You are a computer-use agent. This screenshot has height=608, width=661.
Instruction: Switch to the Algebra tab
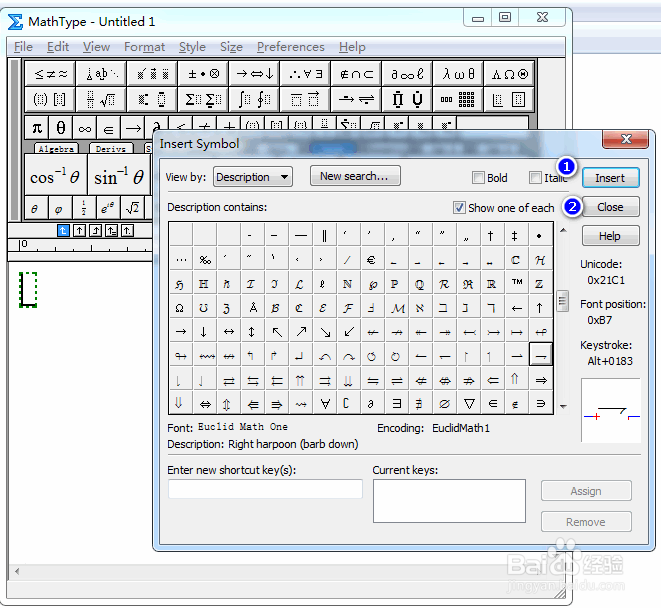pyautogui.click(x=56, y=148)
